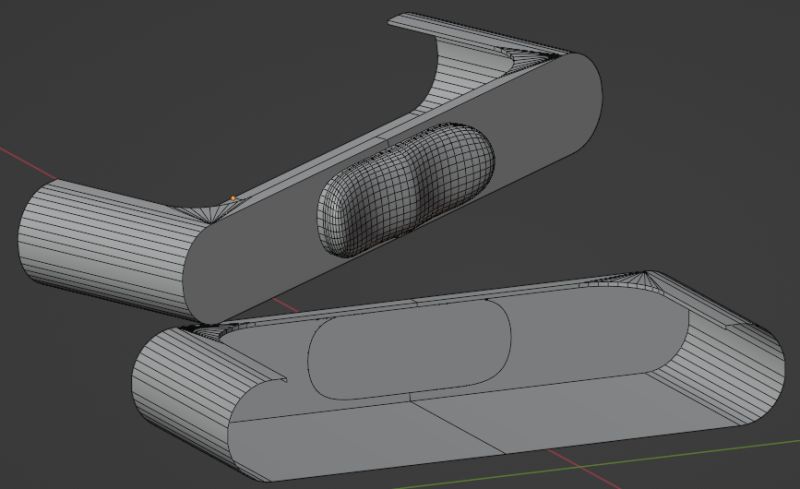The height and width of the screenshot is (489, 800).
Task: Select the orange highlighted vertex on upper mesh
Action: point(233,198)
